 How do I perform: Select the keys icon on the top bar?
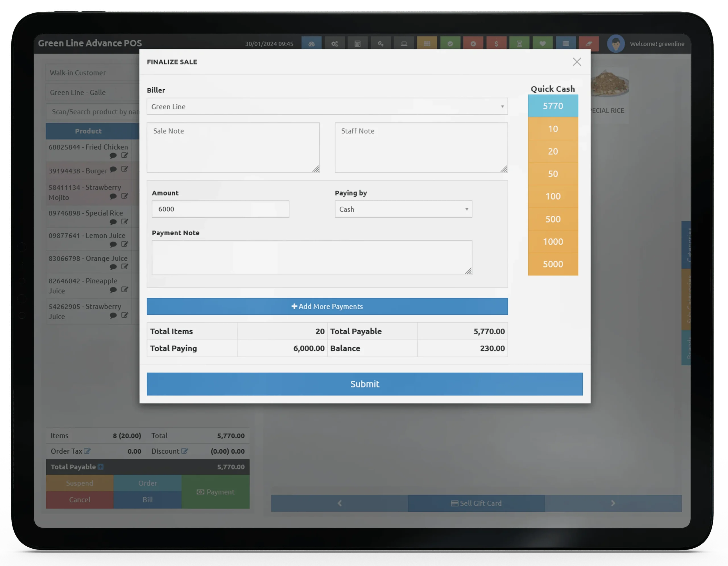tap(381, 43)
